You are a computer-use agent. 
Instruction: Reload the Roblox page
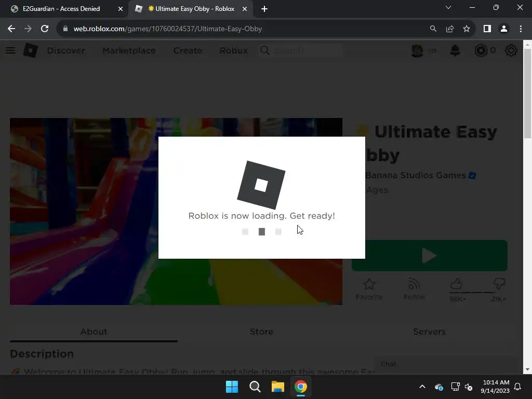[45, 29]
